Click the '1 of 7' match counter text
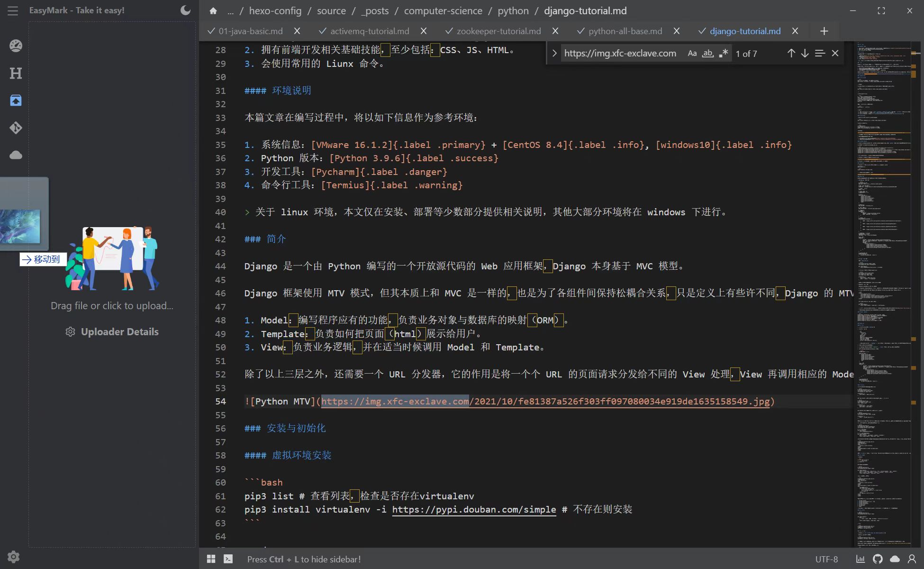The width and height of the screenshot is (924, 569). pyautogui.click(x=746, y=54)
